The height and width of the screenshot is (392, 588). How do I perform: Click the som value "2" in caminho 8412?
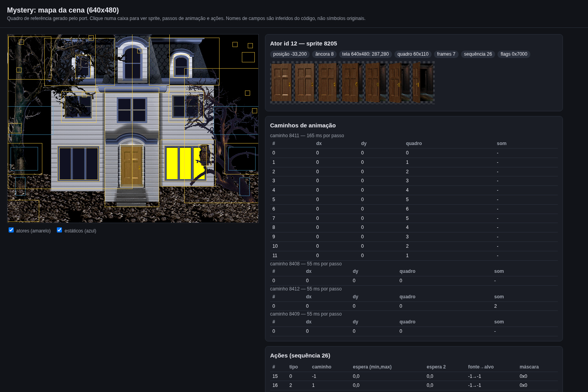coord(495,306)
